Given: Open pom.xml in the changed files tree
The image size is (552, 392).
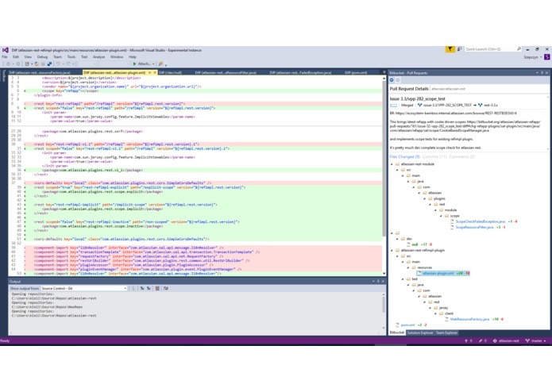Looking at the screenshot, I should tap(408, 325).
